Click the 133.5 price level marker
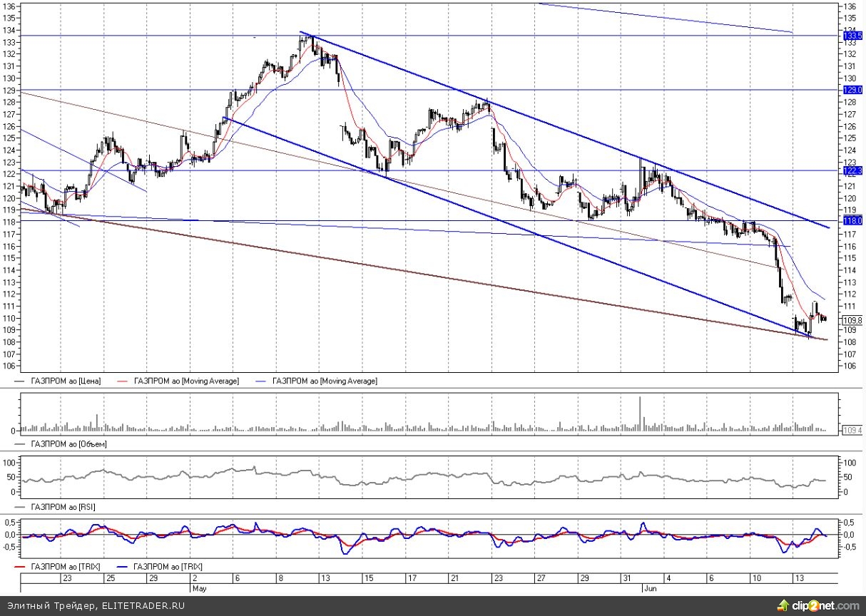The width and height of the screenshot is (866, 616). point(852,36)
